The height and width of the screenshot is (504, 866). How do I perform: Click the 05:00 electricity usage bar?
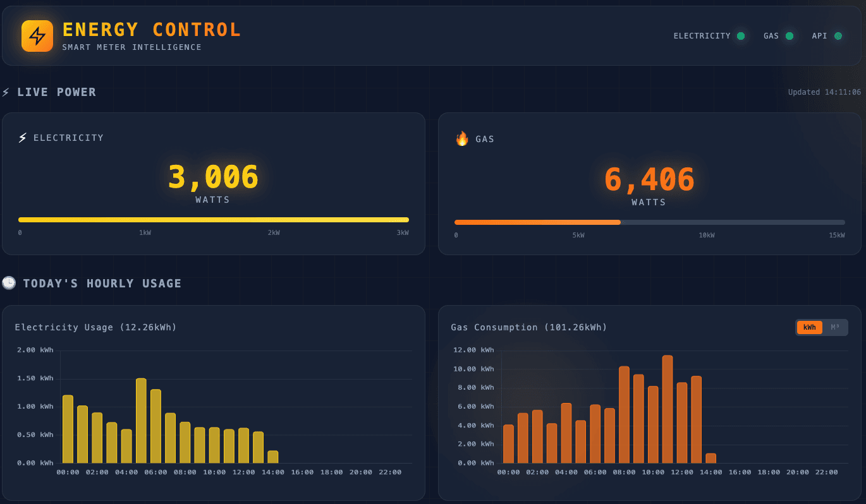(x=141, y=421)
